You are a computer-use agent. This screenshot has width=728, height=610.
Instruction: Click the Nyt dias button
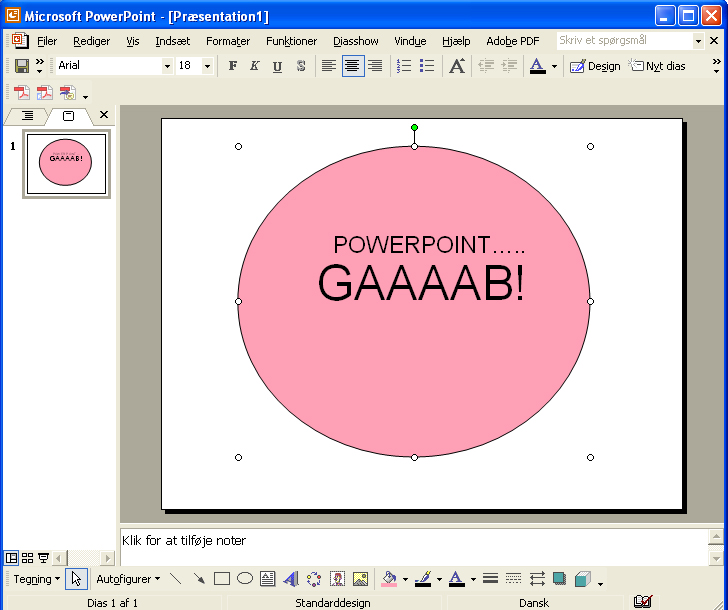coord(657,66)
